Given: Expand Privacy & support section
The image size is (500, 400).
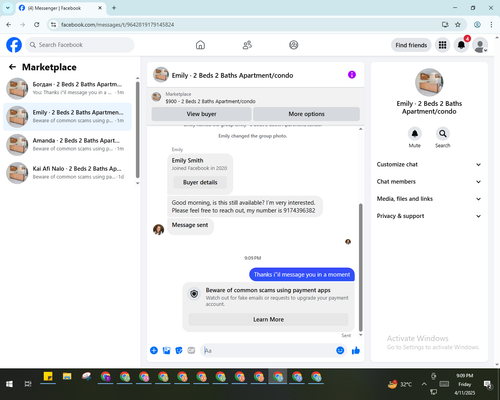Looking at the screenshot, I should (429, 216).
